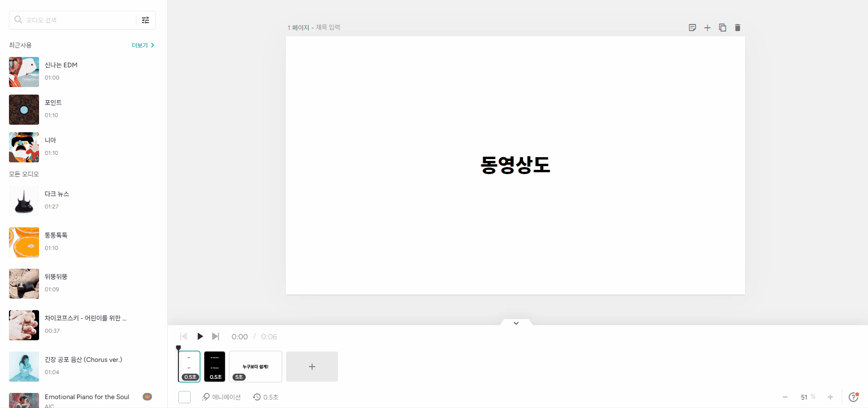Delete the page using trash icon
868x408 pixels.
(x=737, y=28)
